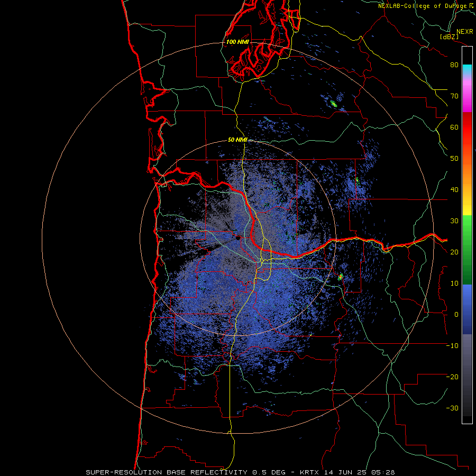Click the green-yellow echo cell in the northeast

(334, 104)
